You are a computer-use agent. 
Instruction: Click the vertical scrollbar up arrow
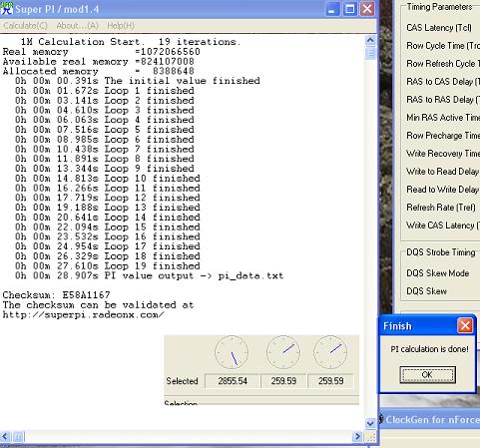tap(370, 41)
